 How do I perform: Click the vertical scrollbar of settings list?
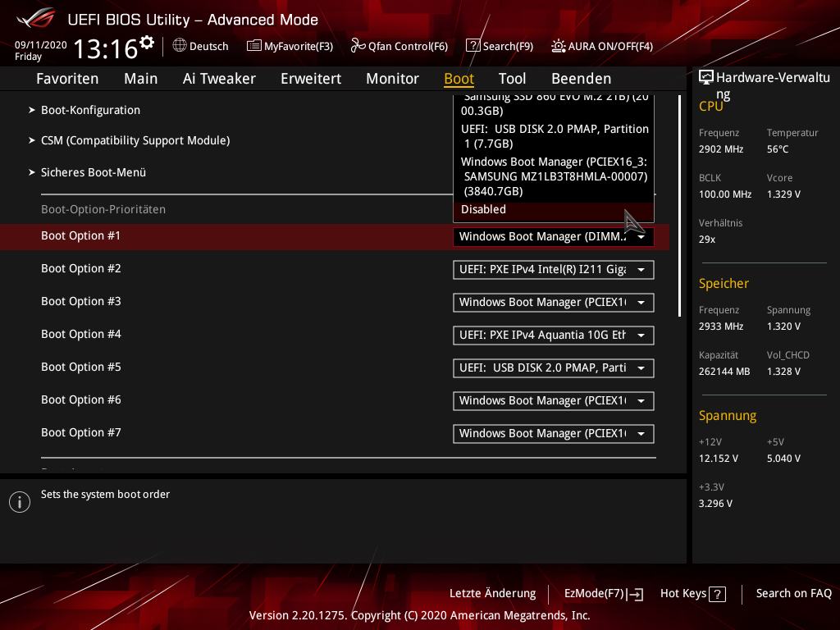click(x=680, y=206)
